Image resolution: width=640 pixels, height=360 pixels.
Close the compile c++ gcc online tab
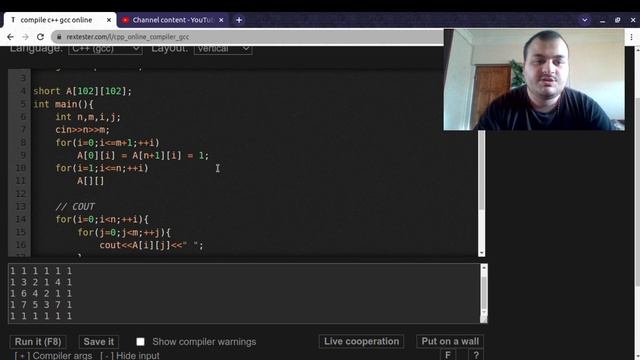pyautogui.click(x=109, y=20)
